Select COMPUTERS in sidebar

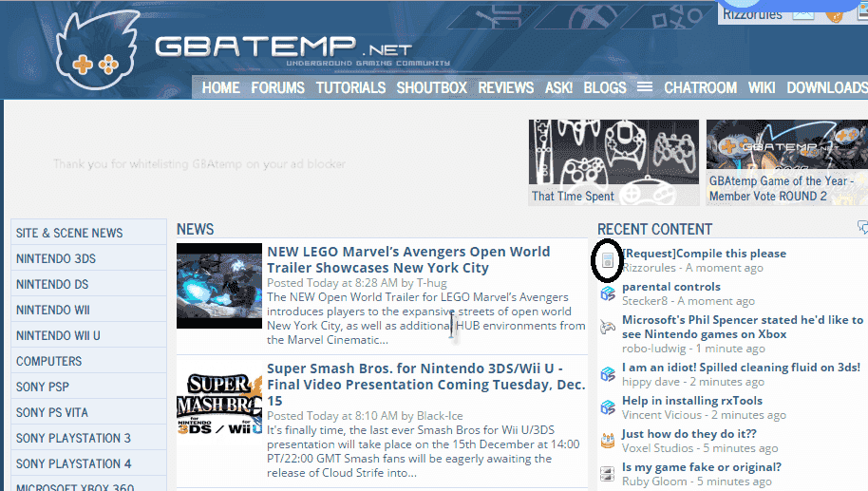coord(88,360)
